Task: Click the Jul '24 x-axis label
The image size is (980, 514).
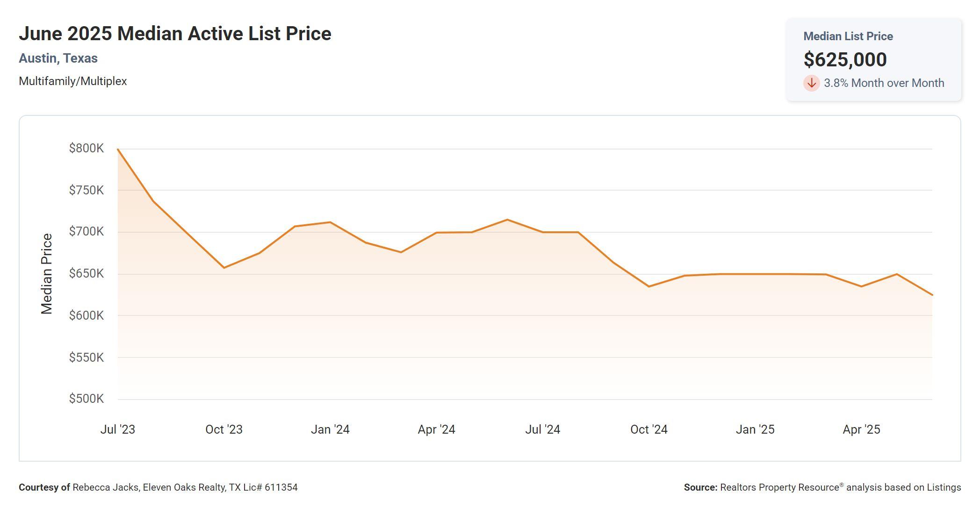Action: 542,429
